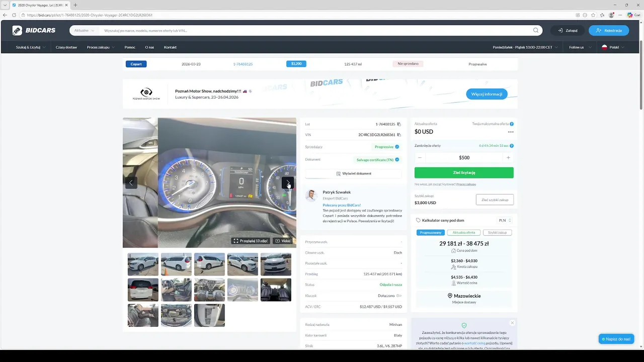Click the $500 bid amount field
Image resolution: width=644 pixels, height=362 pixels.
(x=464, y=157)
